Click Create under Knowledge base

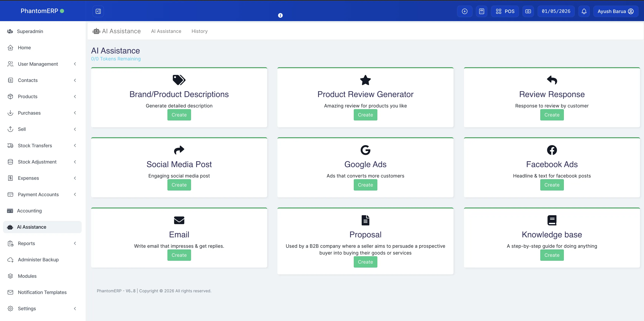click(552, 255)
